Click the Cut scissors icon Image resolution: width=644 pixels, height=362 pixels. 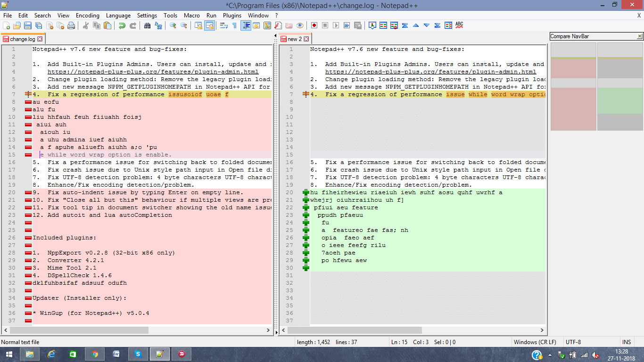(86, 25)
